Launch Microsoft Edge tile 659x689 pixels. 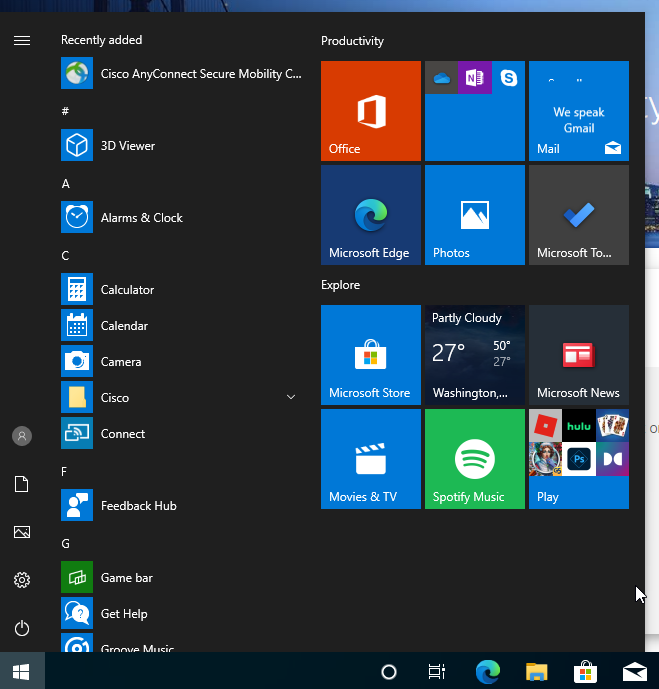(x=371, y=215)
